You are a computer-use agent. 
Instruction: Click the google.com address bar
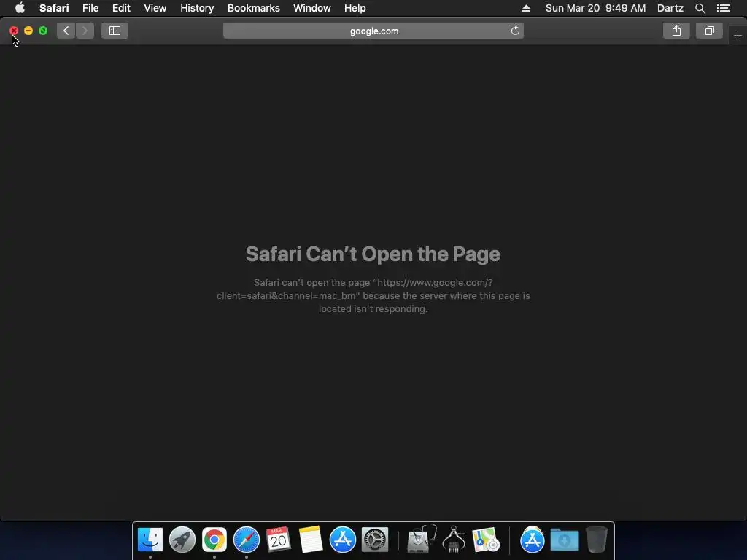pos(373,31)
